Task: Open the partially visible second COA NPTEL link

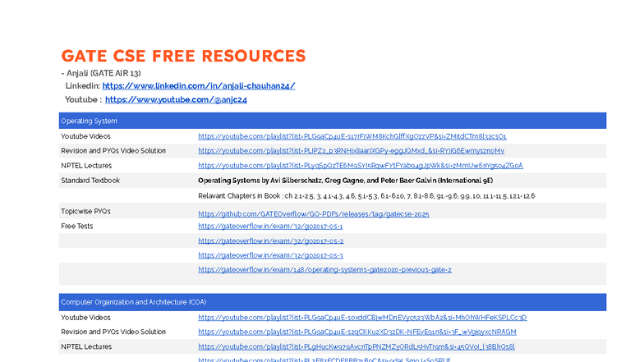Action: coord(324,360)
